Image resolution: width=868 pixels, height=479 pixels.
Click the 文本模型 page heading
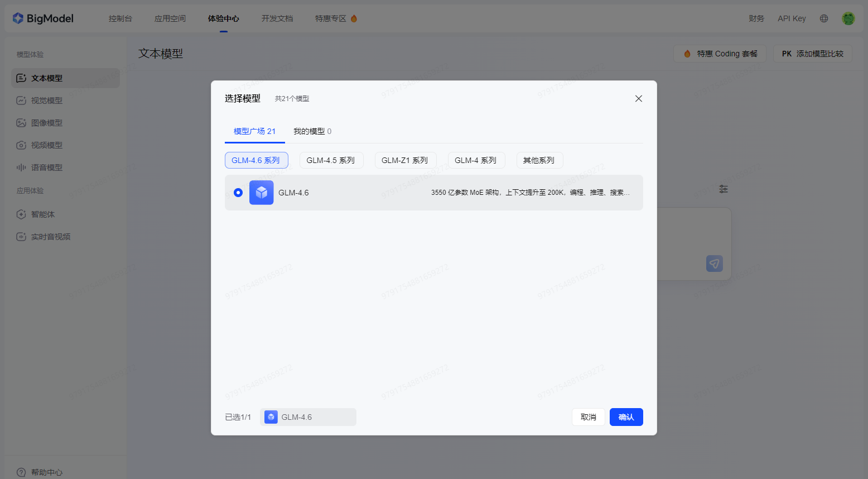(161, 54)
